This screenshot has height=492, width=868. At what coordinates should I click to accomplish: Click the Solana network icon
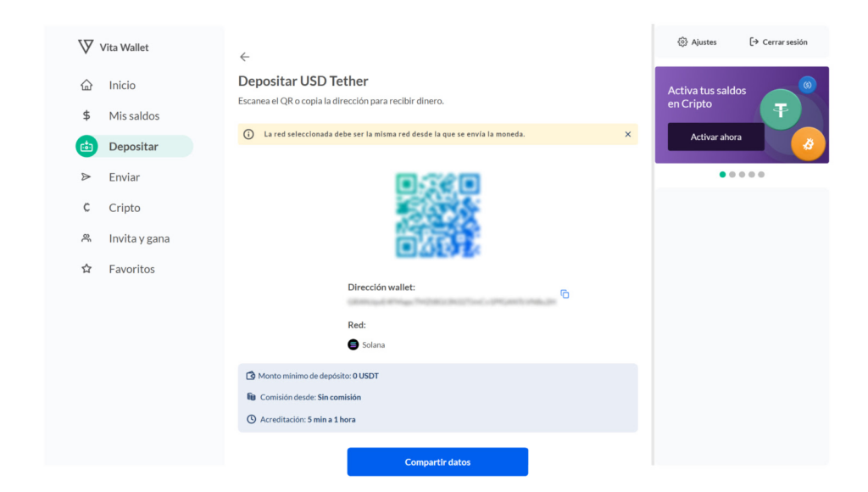pyautogui.click(x=353, y=344)
